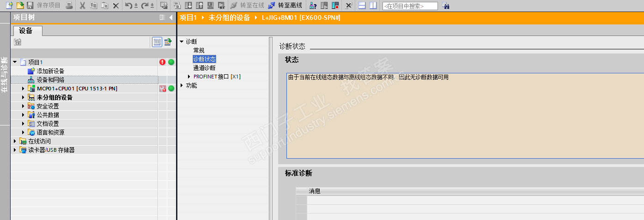644x220 pixels.
Task: Open the Redo history dropdown arrow
Action: (x=152, y=6)
